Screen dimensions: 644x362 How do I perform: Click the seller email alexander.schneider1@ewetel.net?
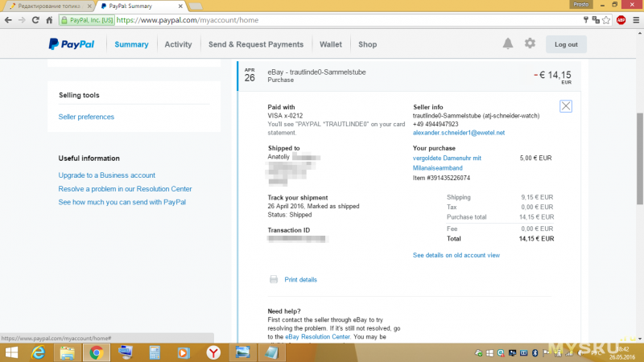(459, 133)
